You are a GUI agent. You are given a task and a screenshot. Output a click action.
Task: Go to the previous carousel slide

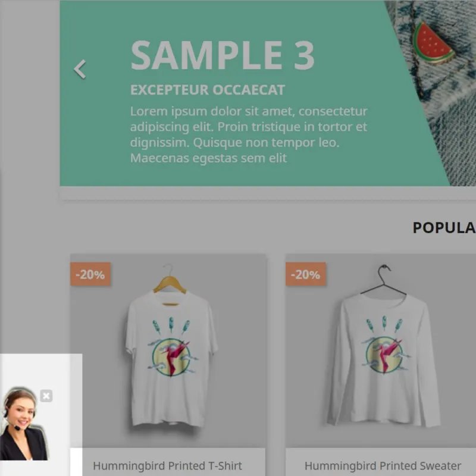80,69
